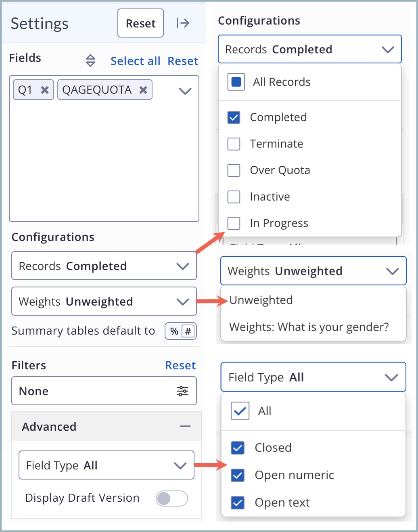Check the Over Quota option
418x532 pixels.
click(x=234, y=170)
